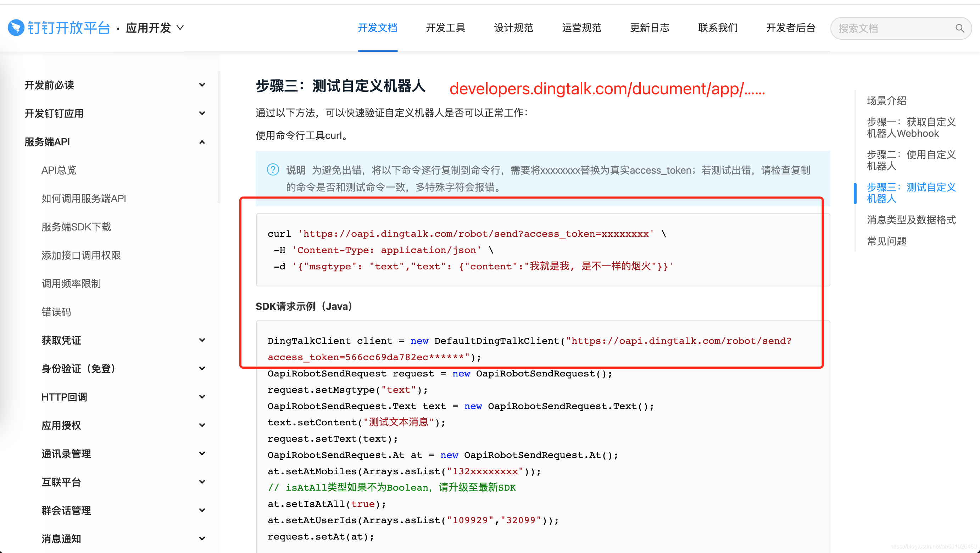980x553 pixels.
Task: Click the search magnifier icon
Action: pyautogui.click(x=959, y=28)
